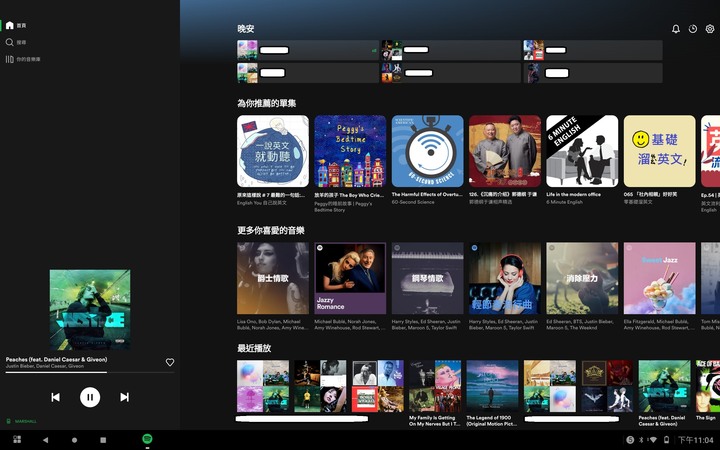The width and height of the screenshot is (720, 450).
Task: Go to Home in the sidebar
Action: (16, 25)
